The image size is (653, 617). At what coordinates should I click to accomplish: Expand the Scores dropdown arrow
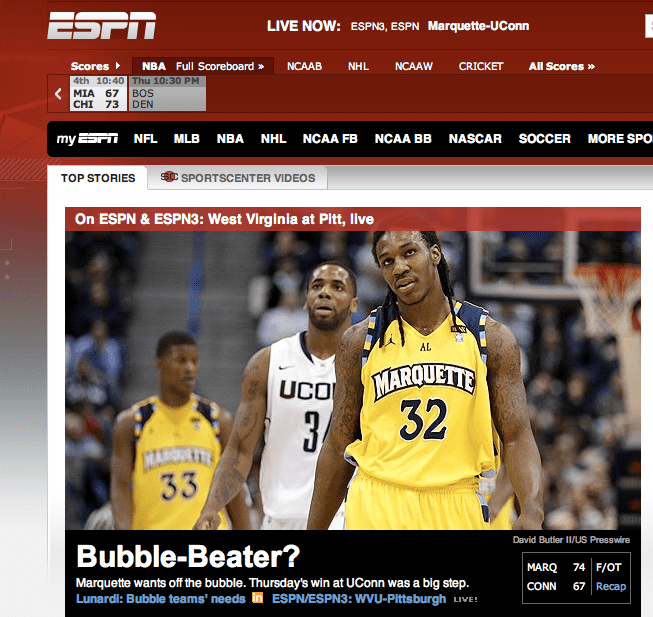pos(117,66)
